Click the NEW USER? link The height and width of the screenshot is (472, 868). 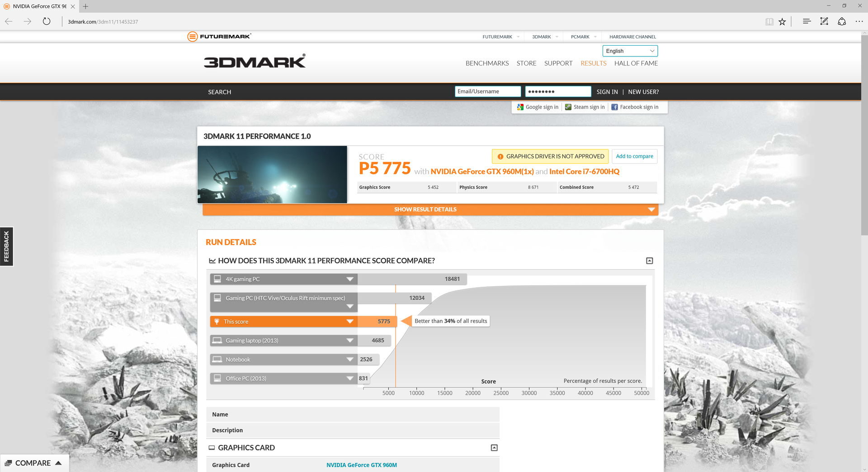click(x=643, y=92)
